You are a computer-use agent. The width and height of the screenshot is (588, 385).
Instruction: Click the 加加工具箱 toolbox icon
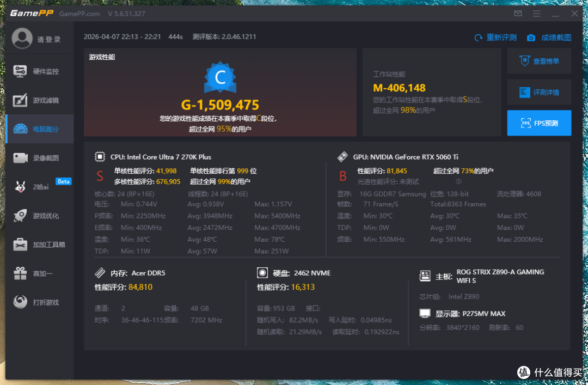[x=20, y=245]
